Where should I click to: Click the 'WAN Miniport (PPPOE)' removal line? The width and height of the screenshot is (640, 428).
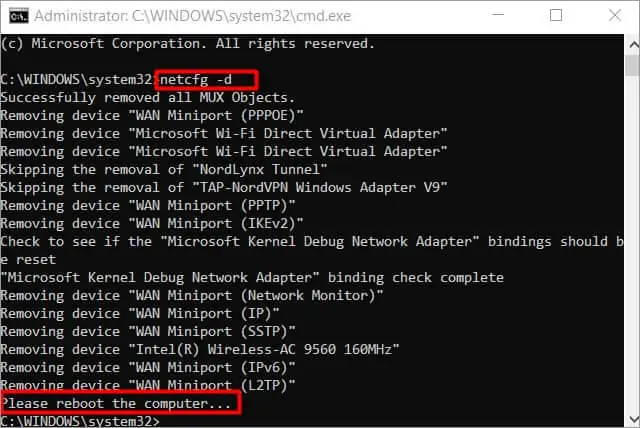click(x=151, y=115)
